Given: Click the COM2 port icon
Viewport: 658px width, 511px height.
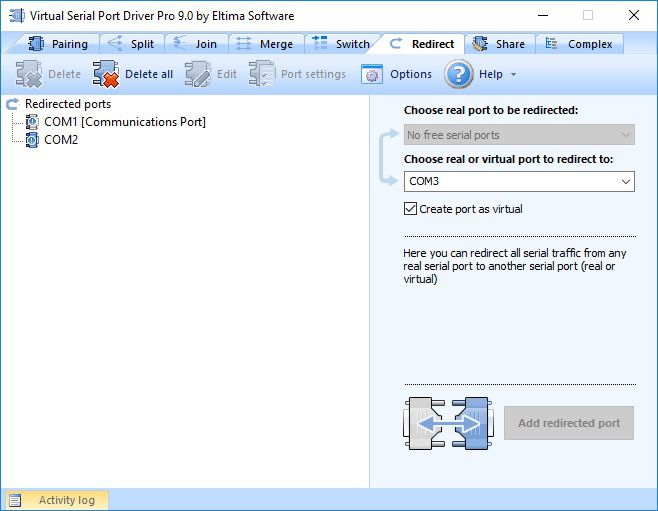Looking at the screenshot, I should 32,140.
